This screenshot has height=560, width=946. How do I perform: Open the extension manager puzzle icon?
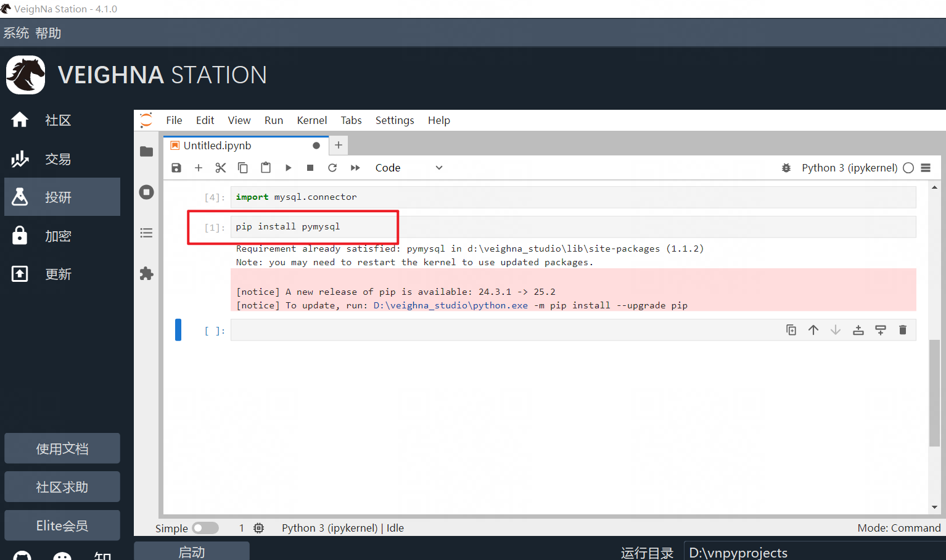146,274
